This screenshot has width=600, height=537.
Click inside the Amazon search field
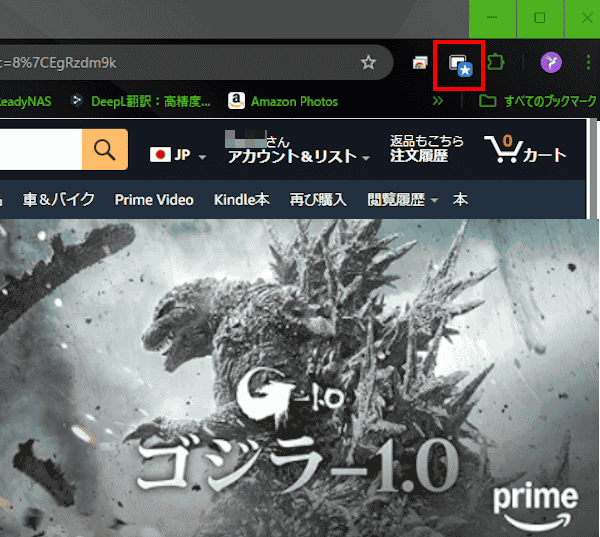pos(41,149)
